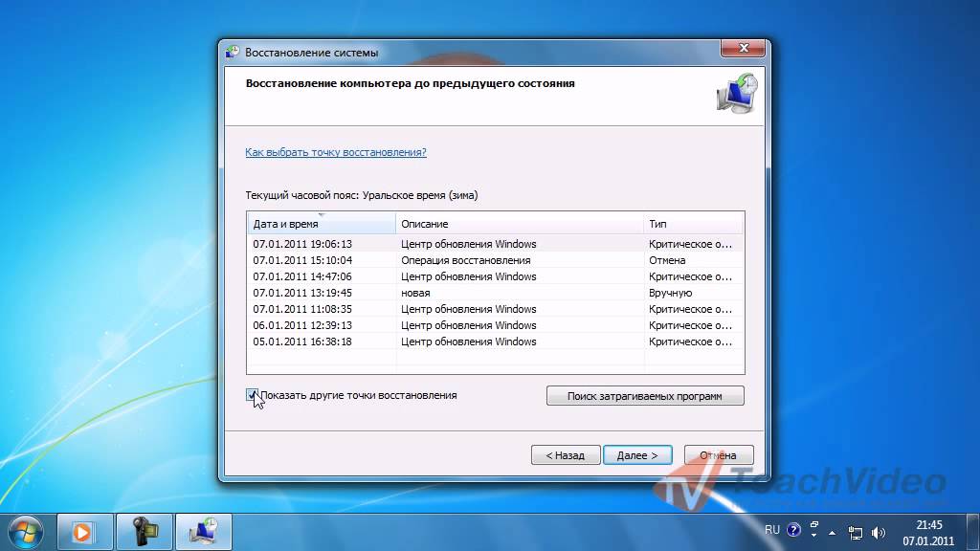Screen dimensions: 980x551
Task: Select restore point 05.01.2011 16:38:18
Action: click(x=495, y=342)
